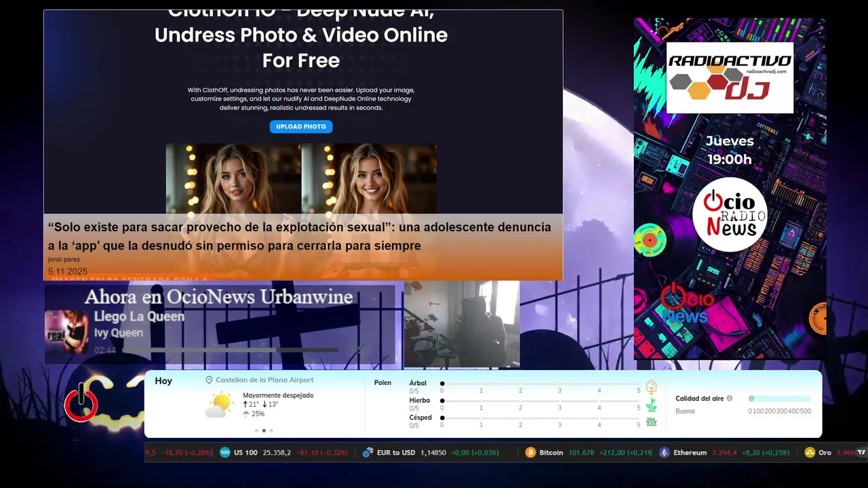The image size is (868, 488).
Task: Click the round Ocio Radio News logo
Action: pyautogui.click(x=730, y=215)
